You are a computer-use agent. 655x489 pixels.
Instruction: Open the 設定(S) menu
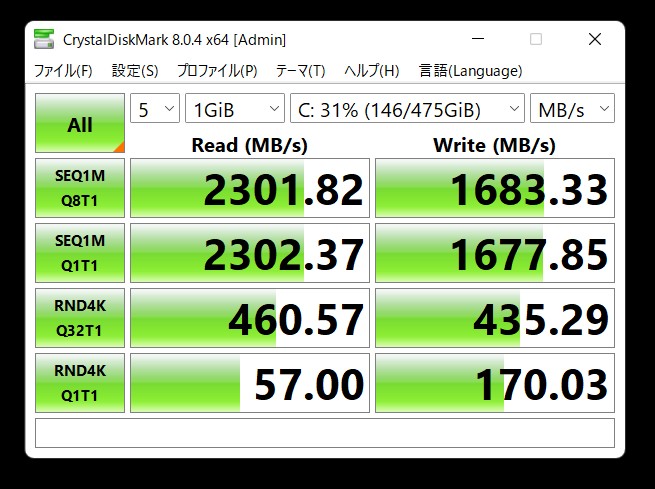coord(135,71)
